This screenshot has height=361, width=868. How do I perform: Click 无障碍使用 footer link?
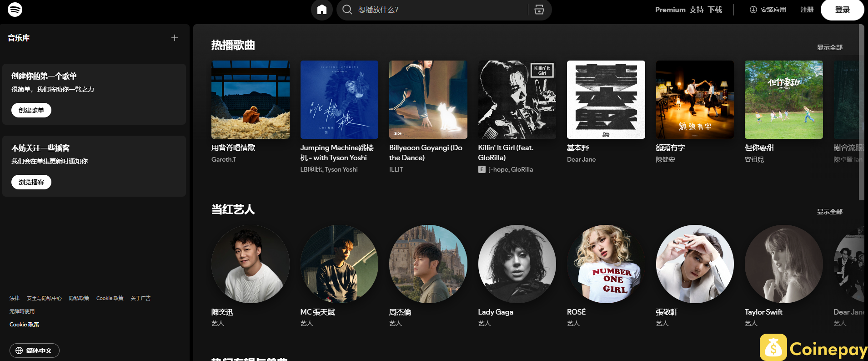coord(22,311)
